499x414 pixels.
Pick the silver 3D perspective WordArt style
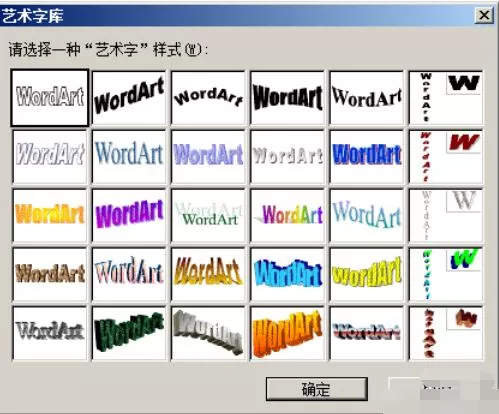click(x=208, y=333)
